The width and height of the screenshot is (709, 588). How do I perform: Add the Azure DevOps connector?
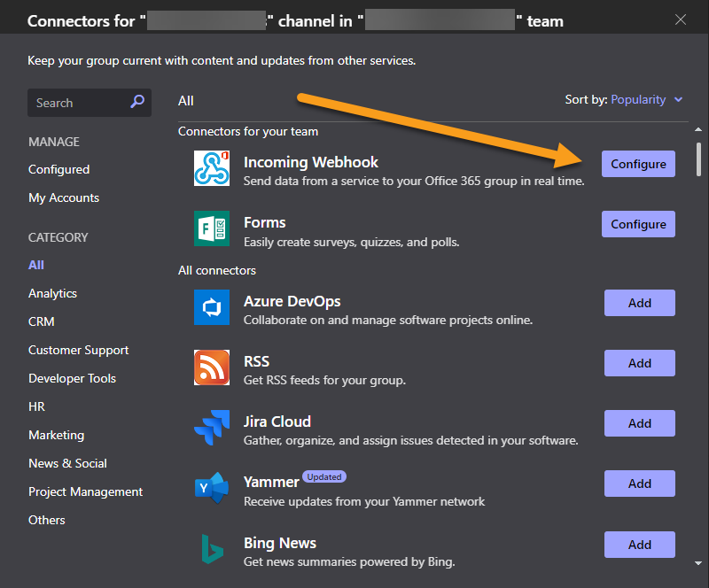coord(639,303)
